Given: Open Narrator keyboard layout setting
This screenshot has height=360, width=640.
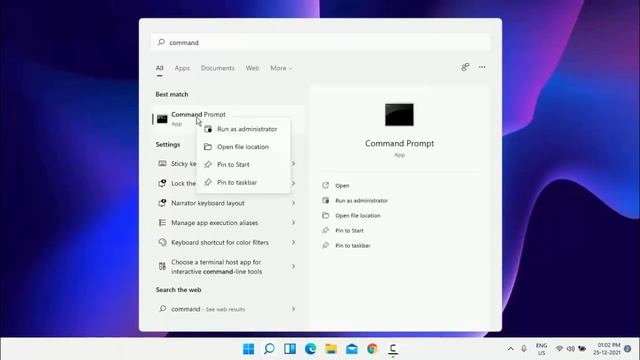Looking at the screenshot, I should click(228, 203).
